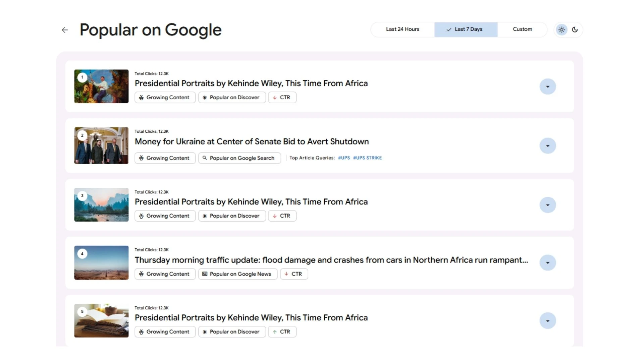
Task: Click the #UPS STRIKE query link
Action: pyautogui.click(x=368, y=158)
